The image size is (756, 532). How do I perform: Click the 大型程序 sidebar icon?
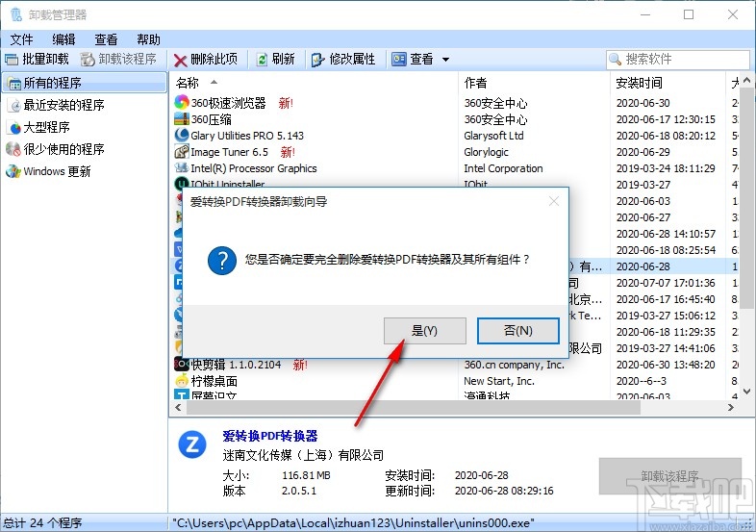(x=15, y=127)
